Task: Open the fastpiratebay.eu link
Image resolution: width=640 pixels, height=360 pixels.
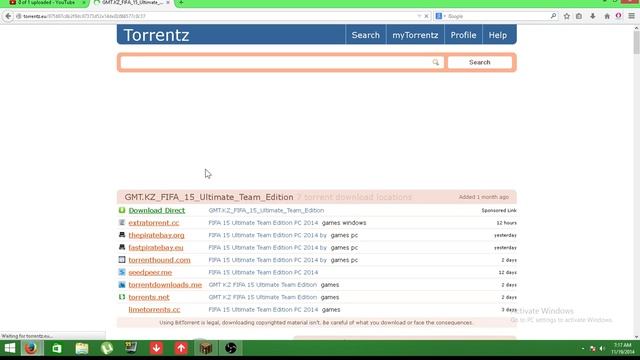Action: pos(156,248)
